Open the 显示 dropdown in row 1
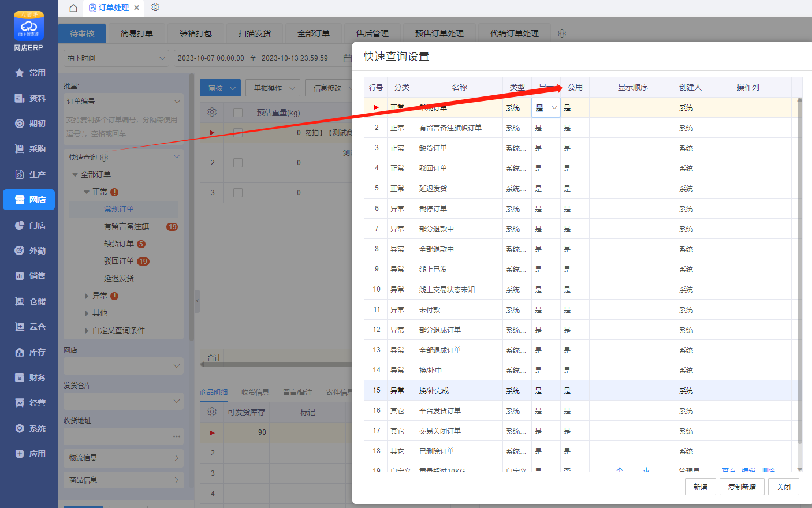 [x=546, y=107]
